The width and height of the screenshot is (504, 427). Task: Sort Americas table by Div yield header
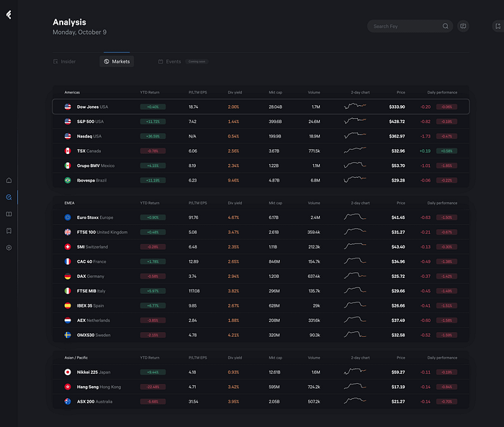tap(235, 92)
